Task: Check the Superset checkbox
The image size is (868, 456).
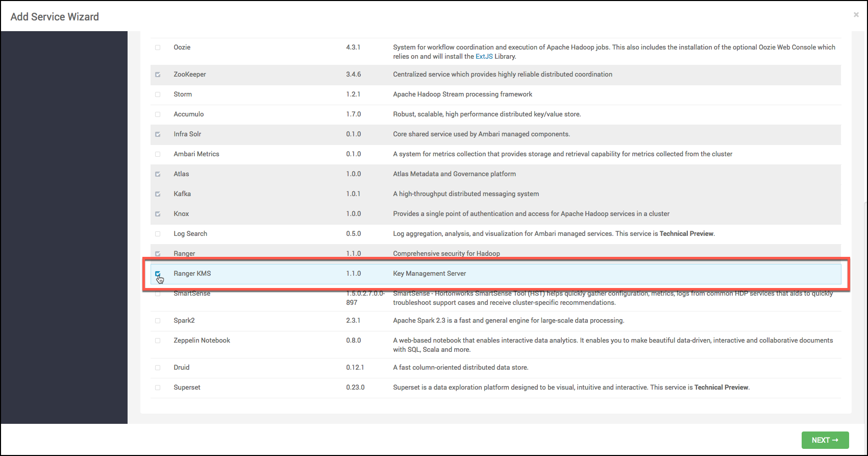Action: (158, 388)
